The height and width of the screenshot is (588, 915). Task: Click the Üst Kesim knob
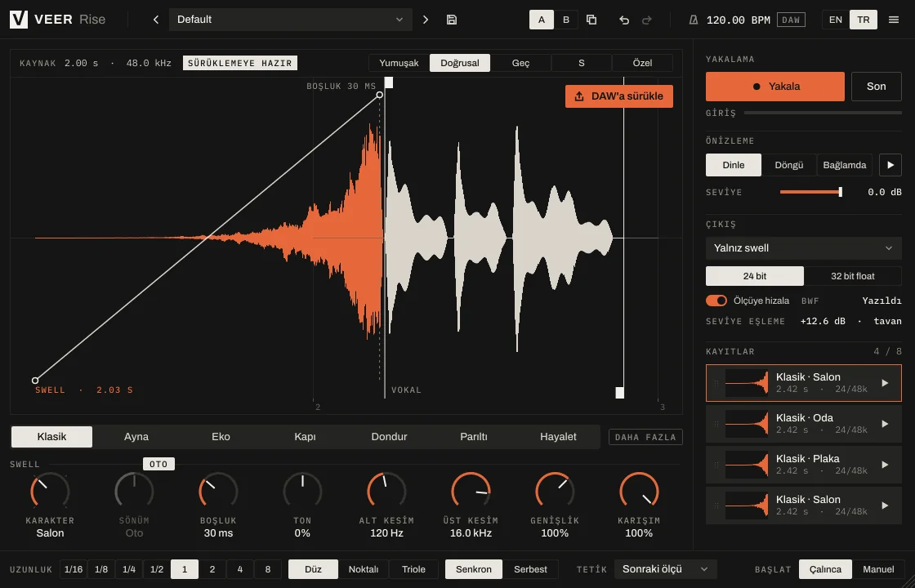(471, 492)
